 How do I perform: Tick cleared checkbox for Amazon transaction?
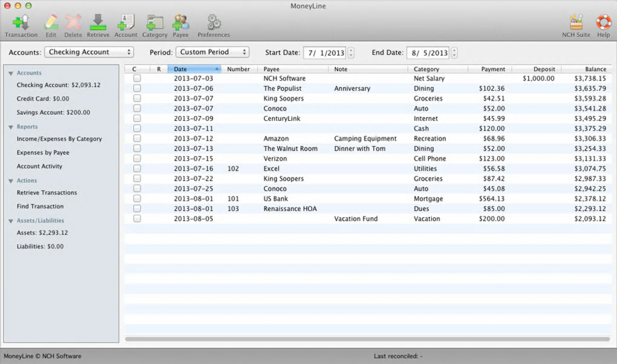coord(137,138)
